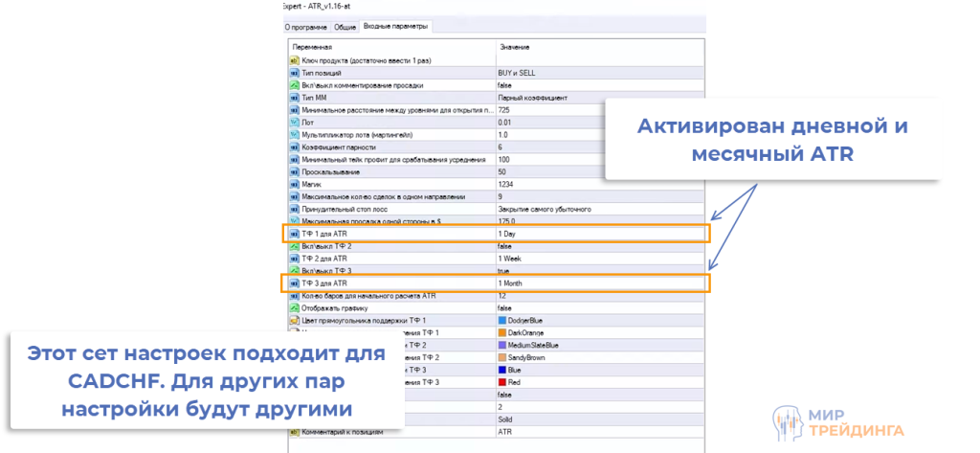Switch to the Общие tab
Viewport: 980px width, 453px height.
coord(345,27)
